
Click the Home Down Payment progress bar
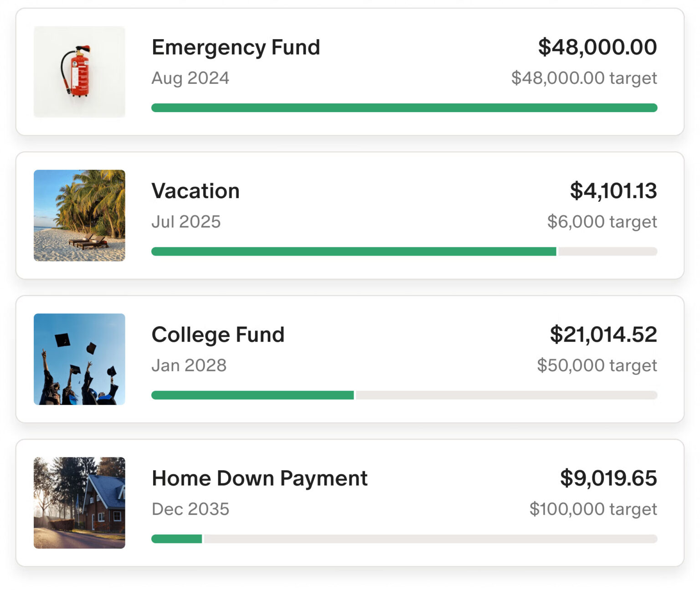(x=405, y=539)
